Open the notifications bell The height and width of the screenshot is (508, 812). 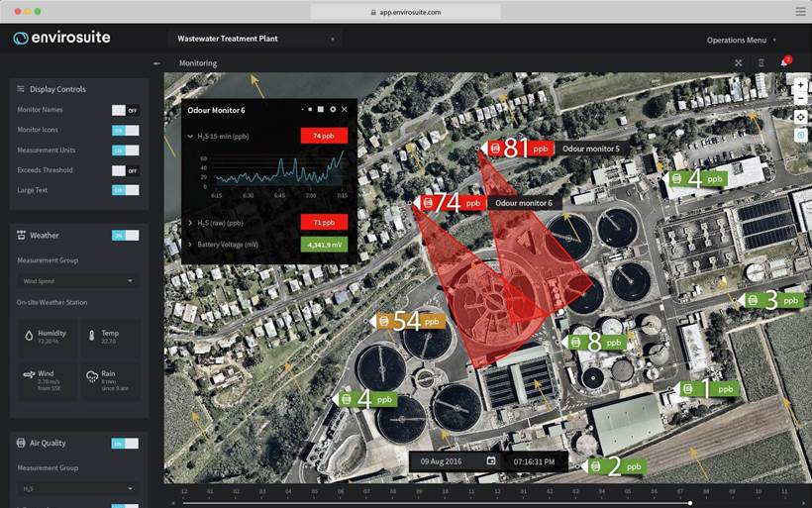pos(785,62)
